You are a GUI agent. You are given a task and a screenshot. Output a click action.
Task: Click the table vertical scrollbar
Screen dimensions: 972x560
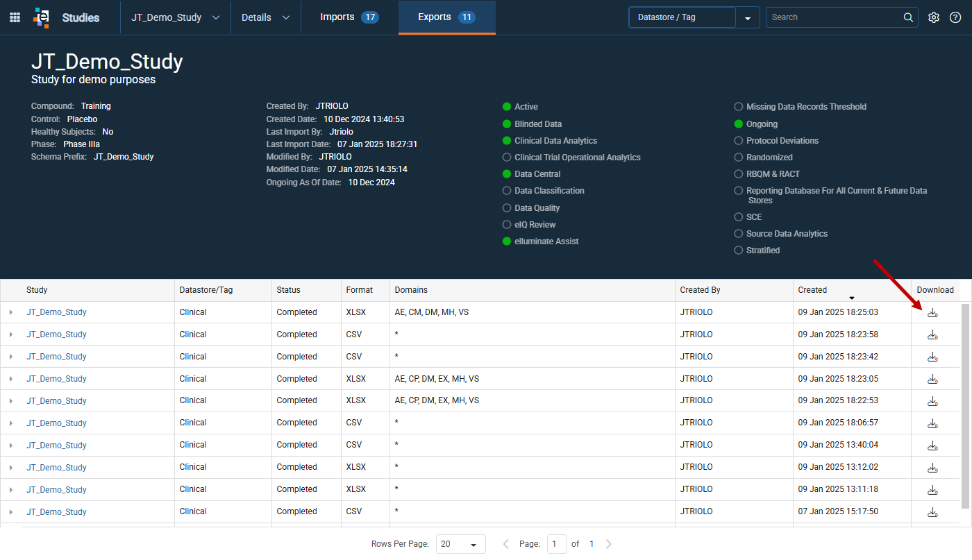coord(965,406)
